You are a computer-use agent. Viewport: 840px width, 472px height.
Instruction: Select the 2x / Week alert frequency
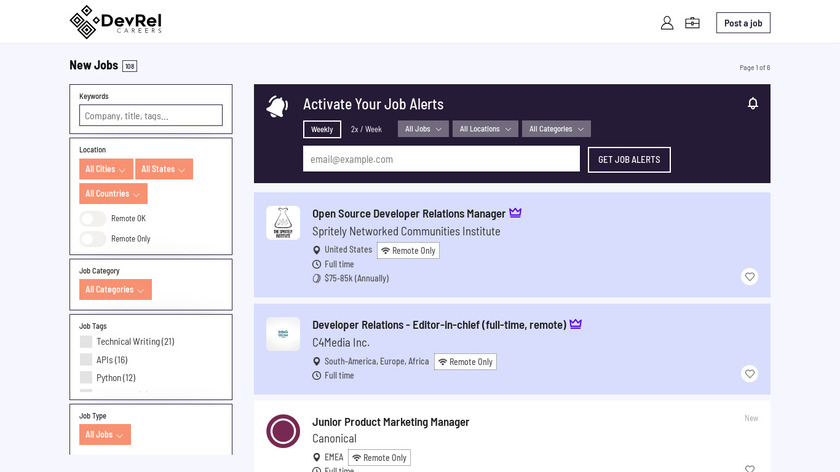[366, 129]
